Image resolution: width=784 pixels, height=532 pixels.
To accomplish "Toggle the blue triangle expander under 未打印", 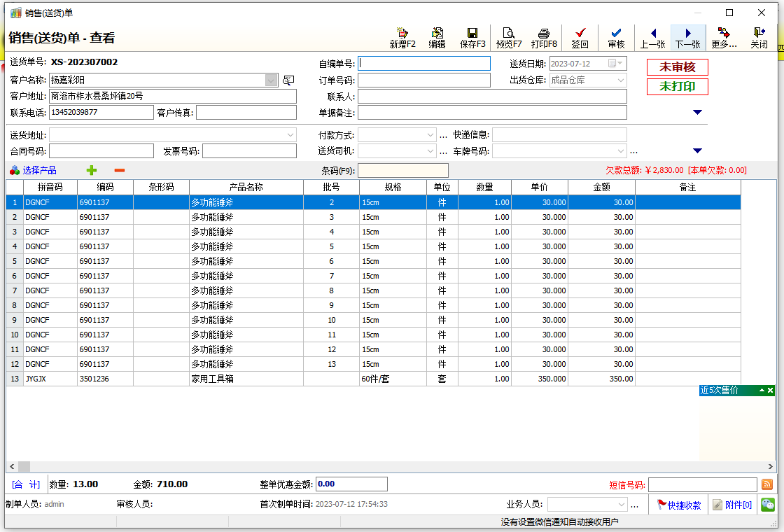I will click(697, 113).
